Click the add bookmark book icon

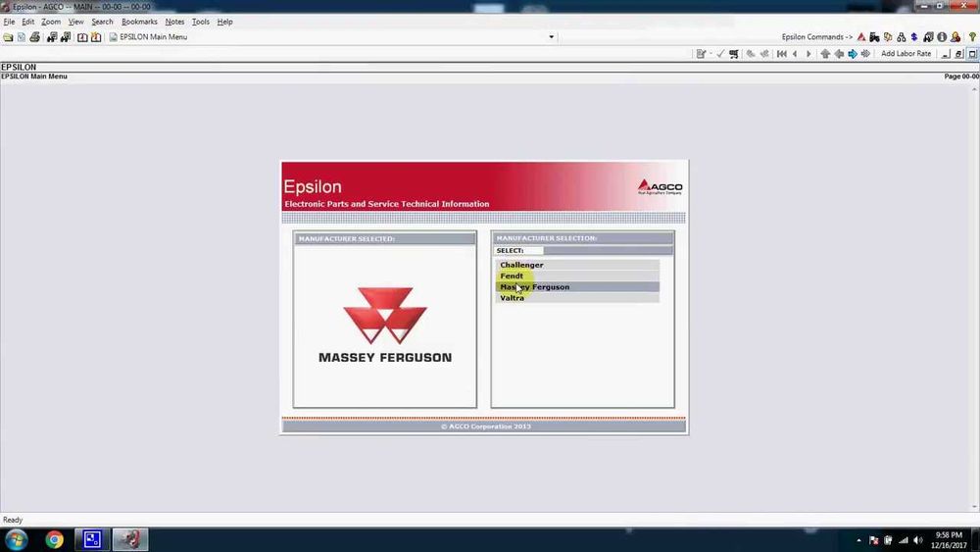tap(96, 37)
